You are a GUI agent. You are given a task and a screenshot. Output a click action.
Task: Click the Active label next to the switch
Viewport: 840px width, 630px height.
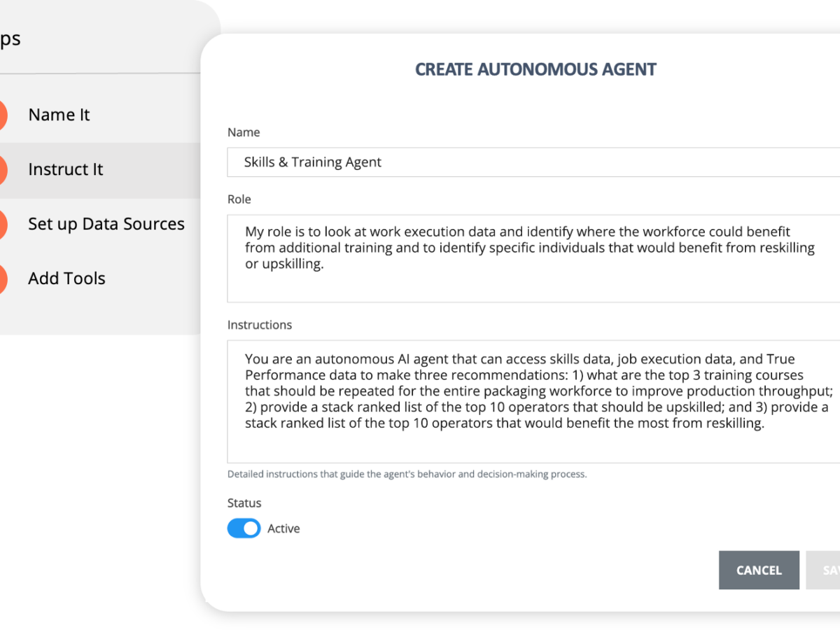[283, 528]
